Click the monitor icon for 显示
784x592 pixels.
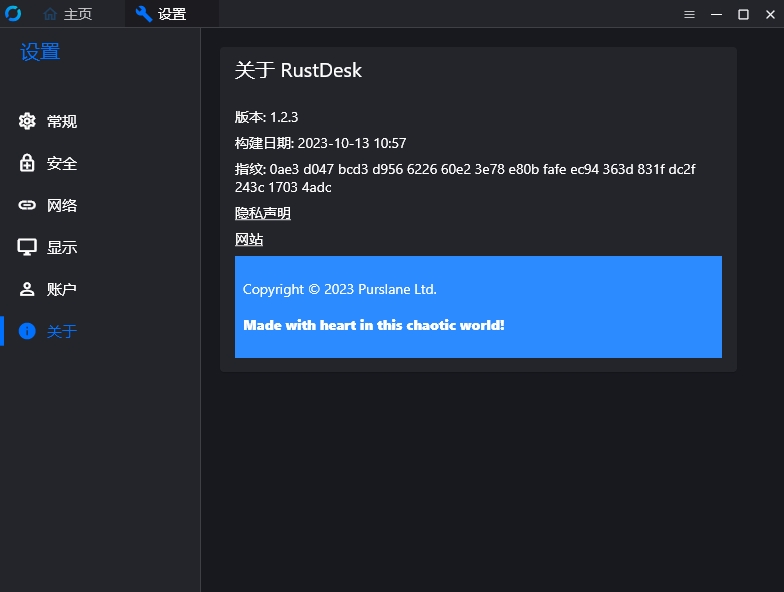(27, 247)
